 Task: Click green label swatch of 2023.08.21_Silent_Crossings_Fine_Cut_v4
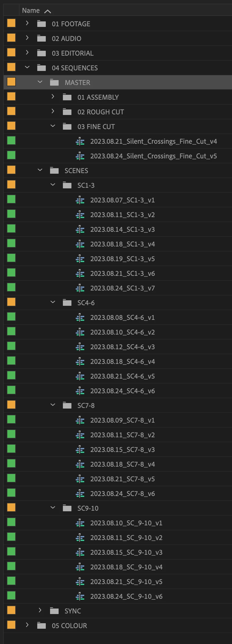(x=11, y=141)
